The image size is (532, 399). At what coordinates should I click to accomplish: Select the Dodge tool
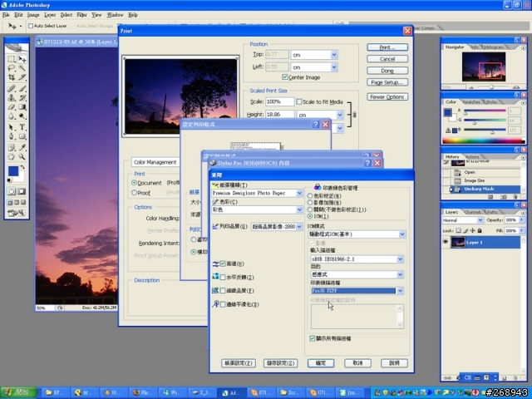pos(22,116)
